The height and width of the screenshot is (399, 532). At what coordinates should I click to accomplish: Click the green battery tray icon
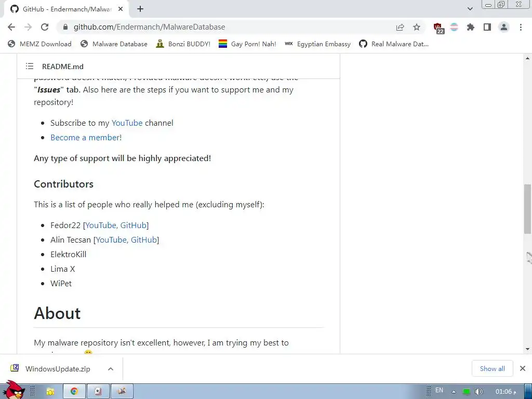click(467, 392)
